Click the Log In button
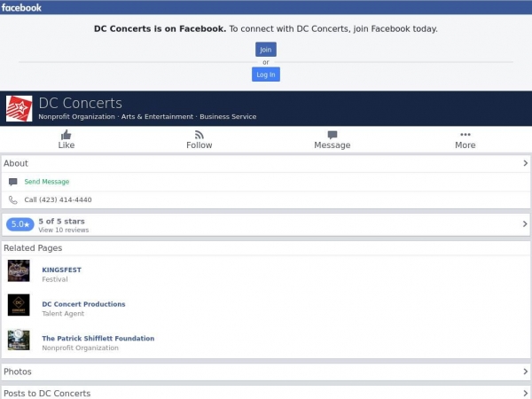This screenshot has width=532, height=399. [x=266, y=74]
